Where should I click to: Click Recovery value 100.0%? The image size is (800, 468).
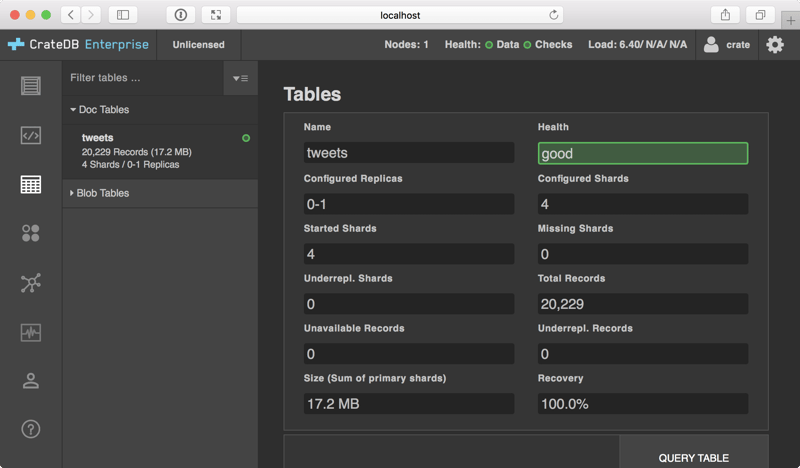pyautogui.click(x=643, y=404)
